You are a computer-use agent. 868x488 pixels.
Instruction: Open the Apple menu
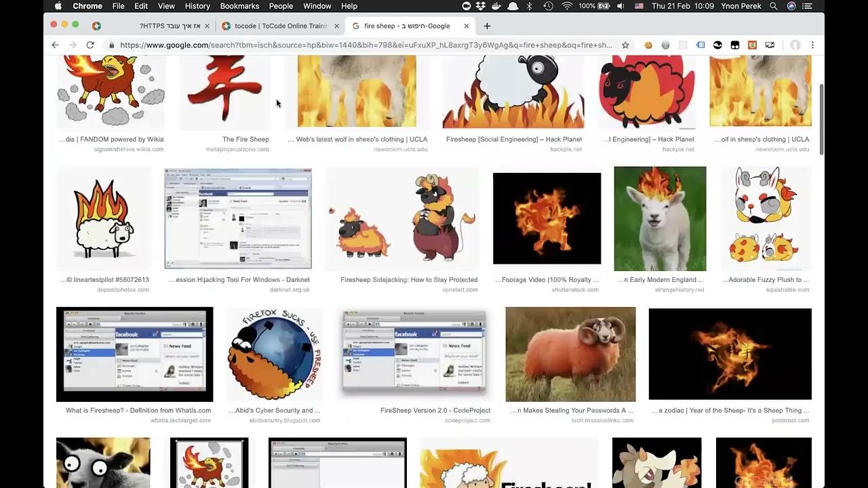coord(58,6)
